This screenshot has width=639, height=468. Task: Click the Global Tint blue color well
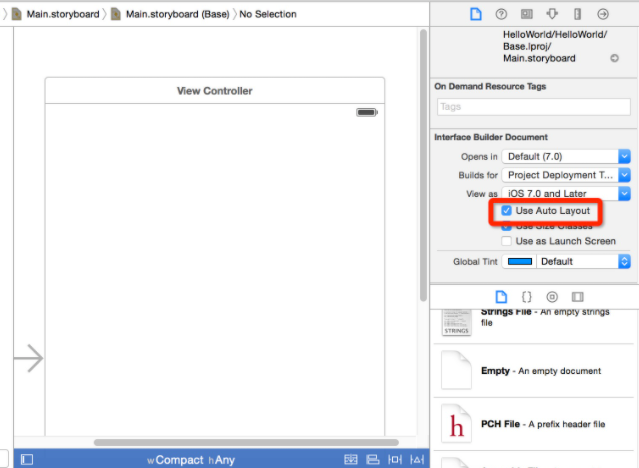520,261
